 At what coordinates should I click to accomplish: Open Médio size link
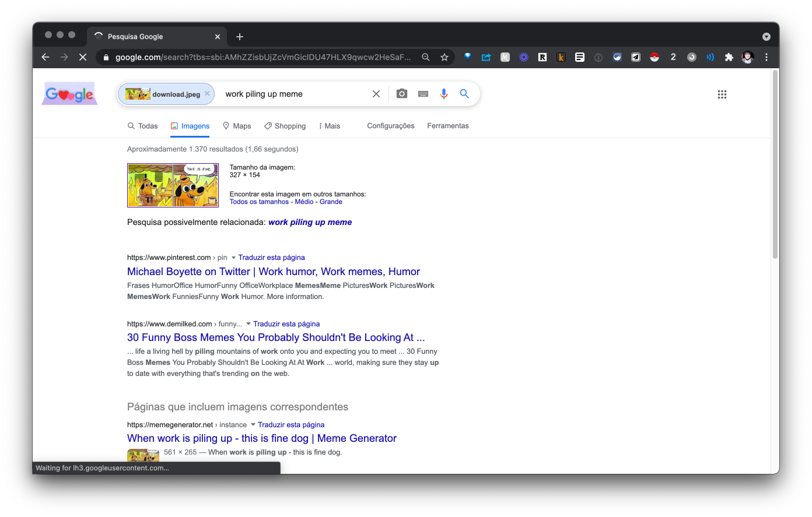tap(304, 202)
